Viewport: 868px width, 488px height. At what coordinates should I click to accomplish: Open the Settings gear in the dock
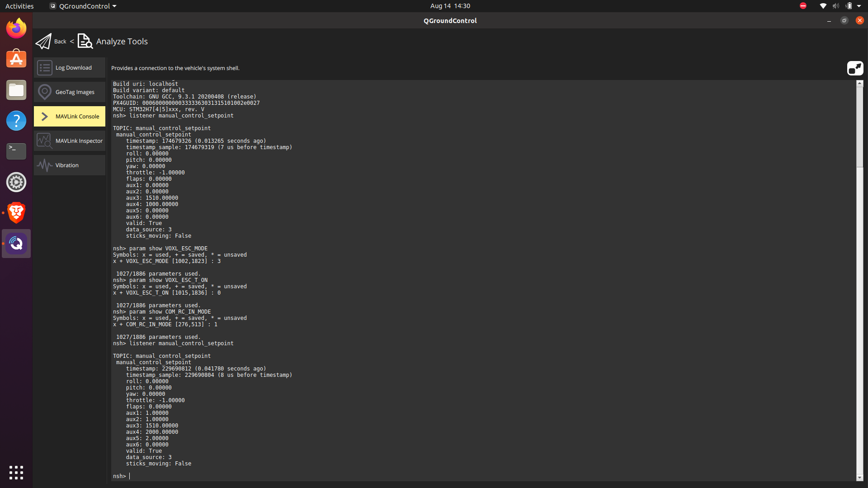tap(16, 182)
